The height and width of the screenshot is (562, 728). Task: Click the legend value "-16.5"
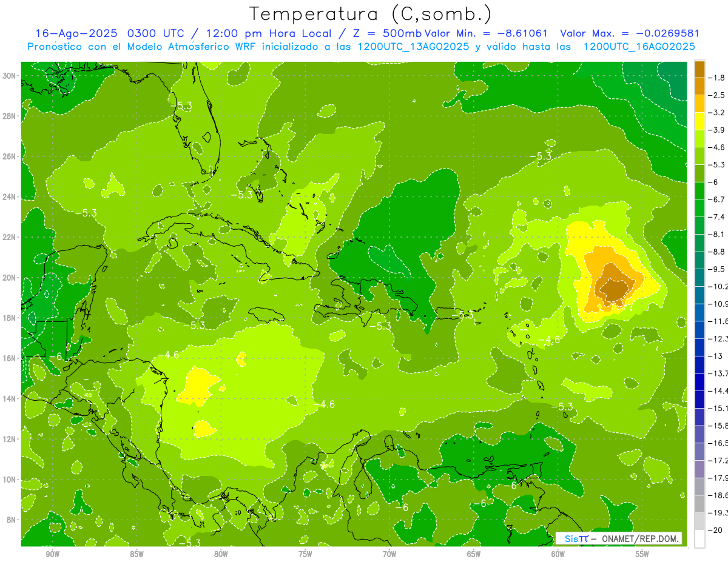pyautogui.click(x=718, y=443)
